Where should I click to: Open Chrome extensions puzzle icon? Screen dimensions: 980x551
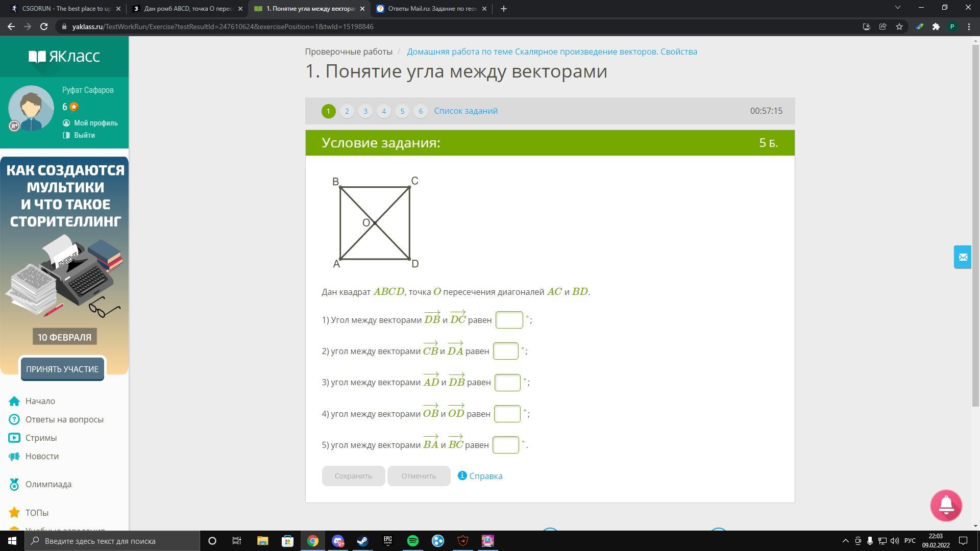[936, 27]
